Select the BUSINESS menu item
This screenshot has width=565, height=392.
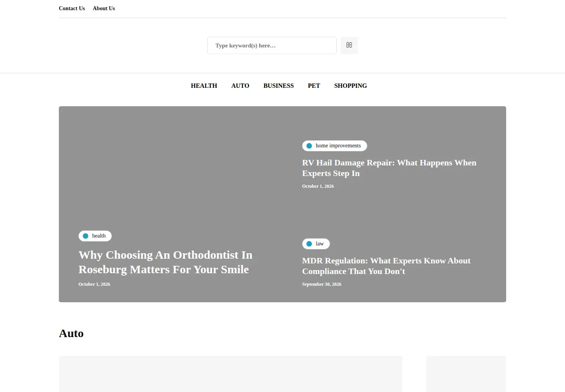279,86
